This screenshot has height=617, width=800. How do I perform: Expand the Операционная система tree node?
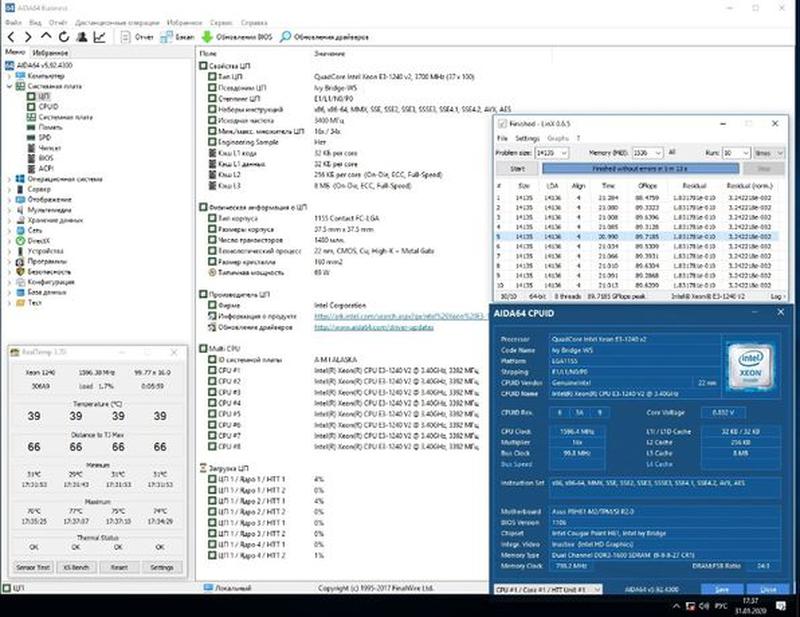point(9,179)
